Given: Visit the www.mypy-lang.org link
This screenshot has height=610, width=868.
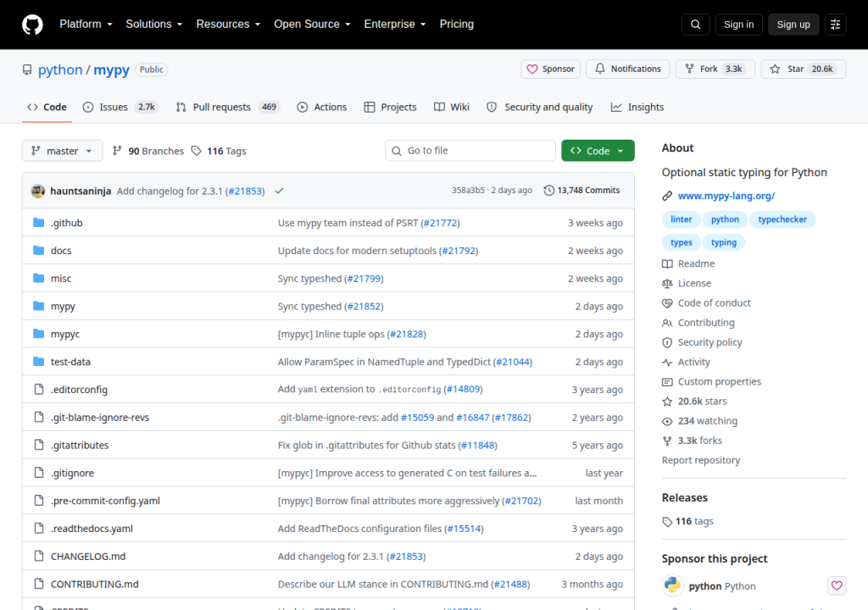Looking at the screenshot, I should (x=726, y=196).
